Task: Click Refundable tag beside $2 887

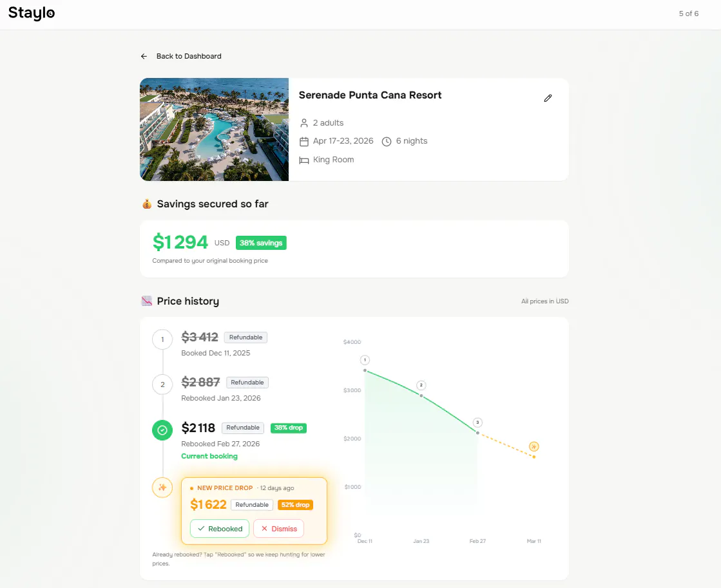Action: tap(247, 383)
